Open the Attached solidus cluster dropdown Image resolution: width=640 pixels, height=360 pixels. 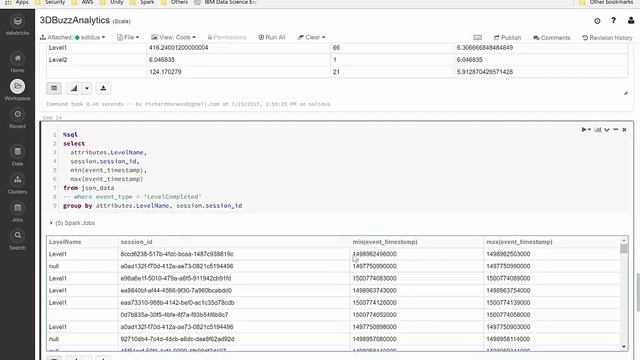coord(72,38)
